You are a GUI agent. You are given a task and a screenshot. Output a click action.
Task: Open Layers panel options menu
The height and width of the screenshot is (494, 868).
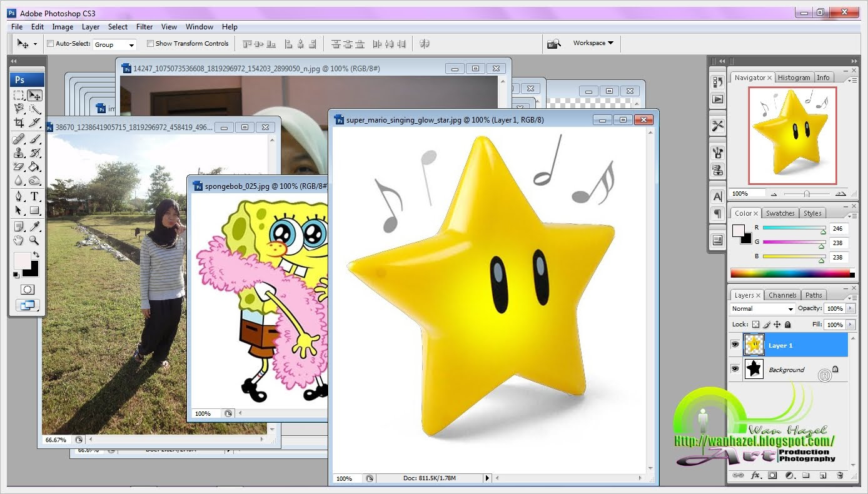pyautogui.click(x=853, y=297)
